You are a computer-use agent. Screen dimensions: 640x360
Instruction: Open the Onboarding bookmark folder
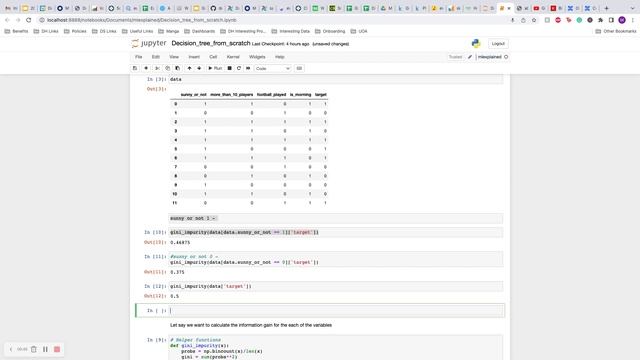pyautogui.click(x=330, y=31)
